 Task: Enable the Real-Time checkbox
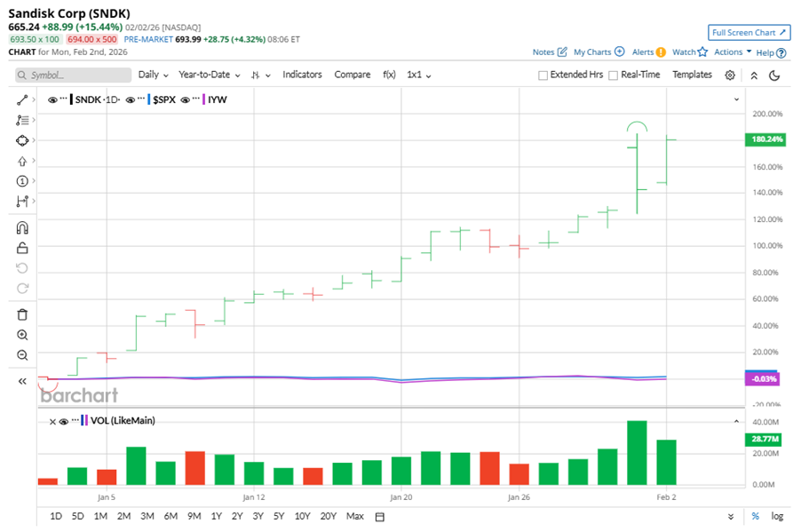point(614,75)
